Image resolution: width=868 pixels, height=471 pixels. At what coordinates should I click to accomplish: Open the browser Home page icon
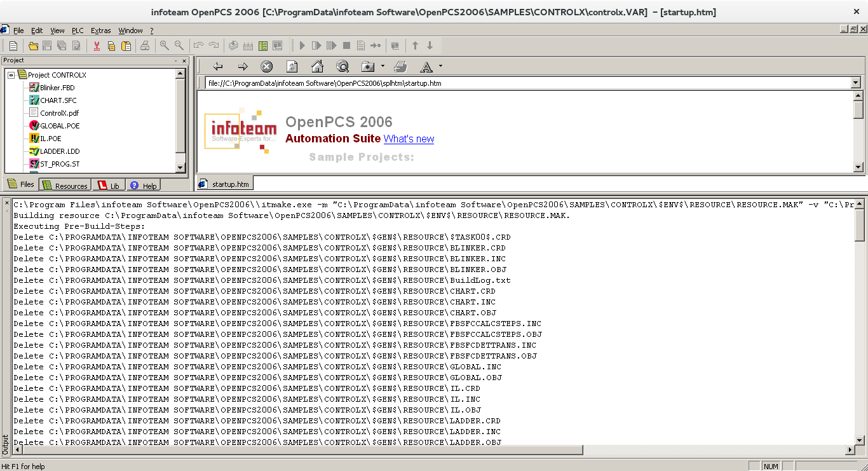[x=317, y=66]
